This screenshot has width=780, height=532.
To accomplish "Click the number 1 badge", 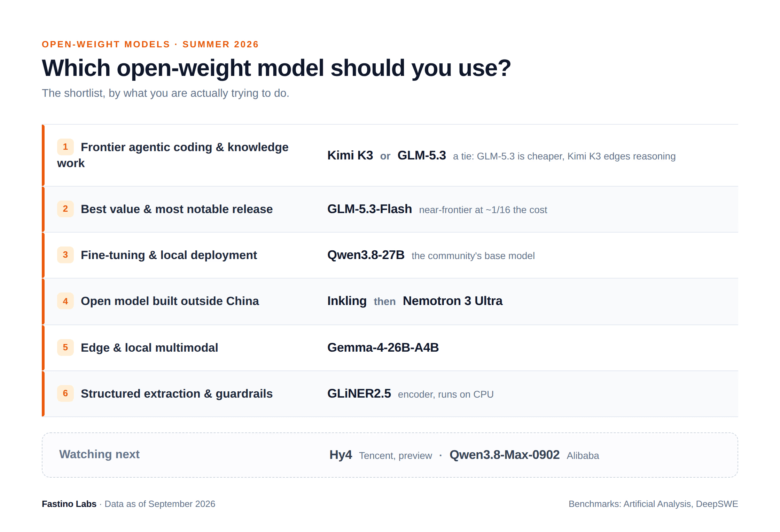I will tap(65, 147).
